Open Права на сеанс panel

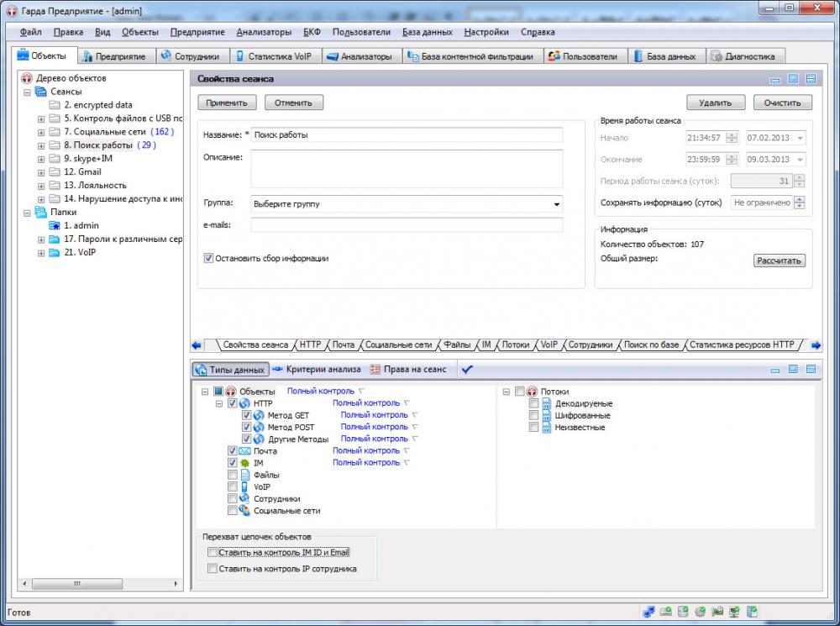click(x=408, y=369)
